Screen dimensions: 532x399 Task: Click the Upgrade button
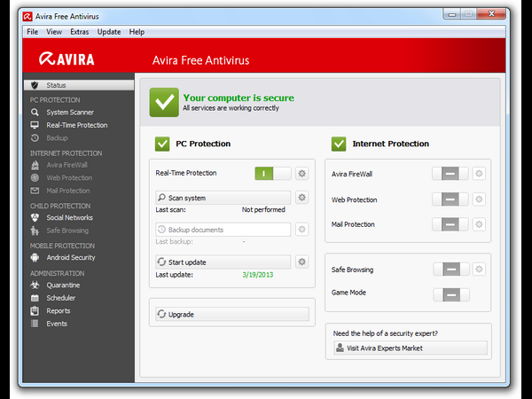click(x=232, y=314)
